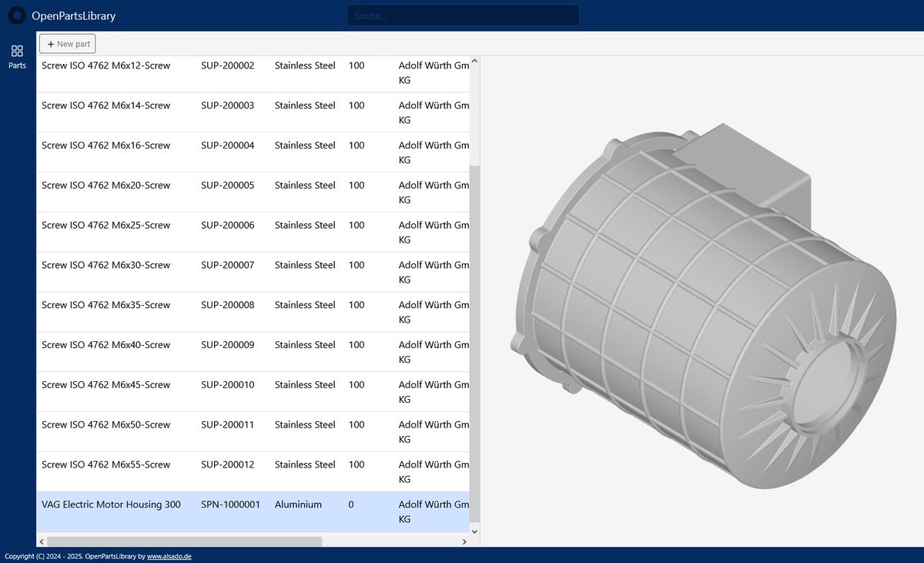Click part number SUP-200009
924x563 pixels.
point(227,346)
